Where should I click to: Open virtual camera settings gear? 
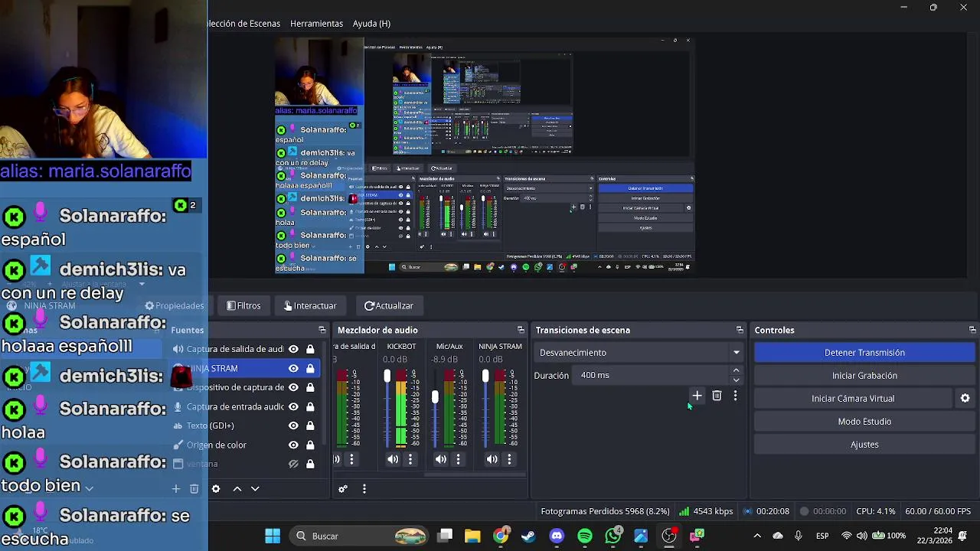point(965,398)
